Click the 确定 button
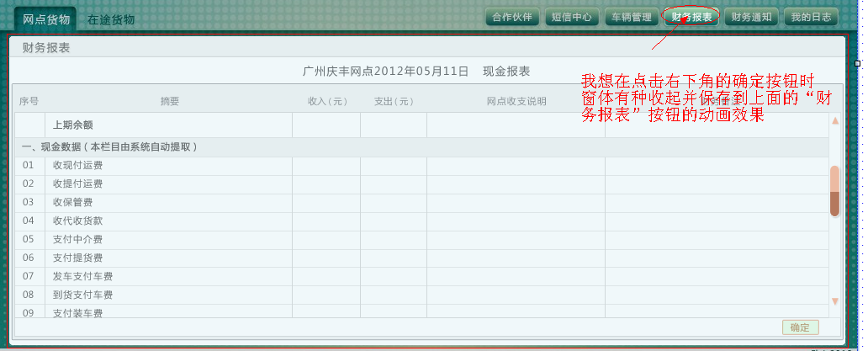 801,327
